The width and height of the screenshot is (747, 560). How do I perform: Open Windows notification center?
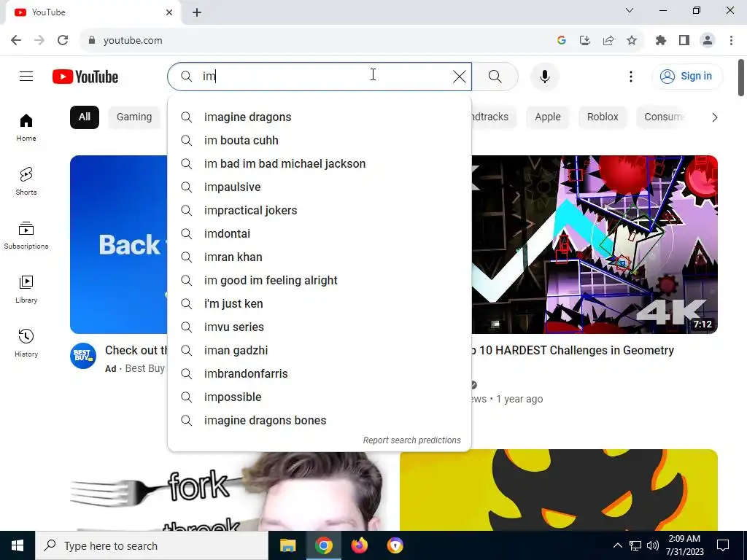[723, 545]
